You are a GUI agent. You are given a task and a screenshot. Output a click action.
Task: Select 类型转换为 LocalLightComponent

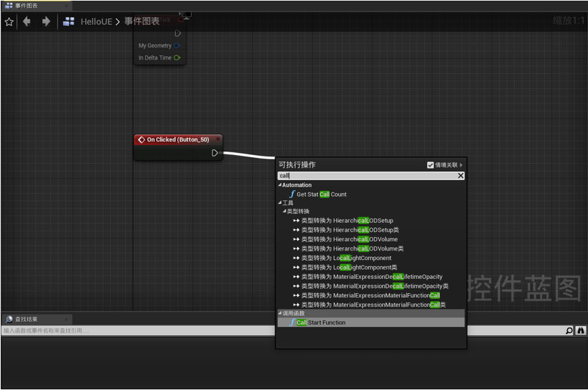(x=346, y=258)
